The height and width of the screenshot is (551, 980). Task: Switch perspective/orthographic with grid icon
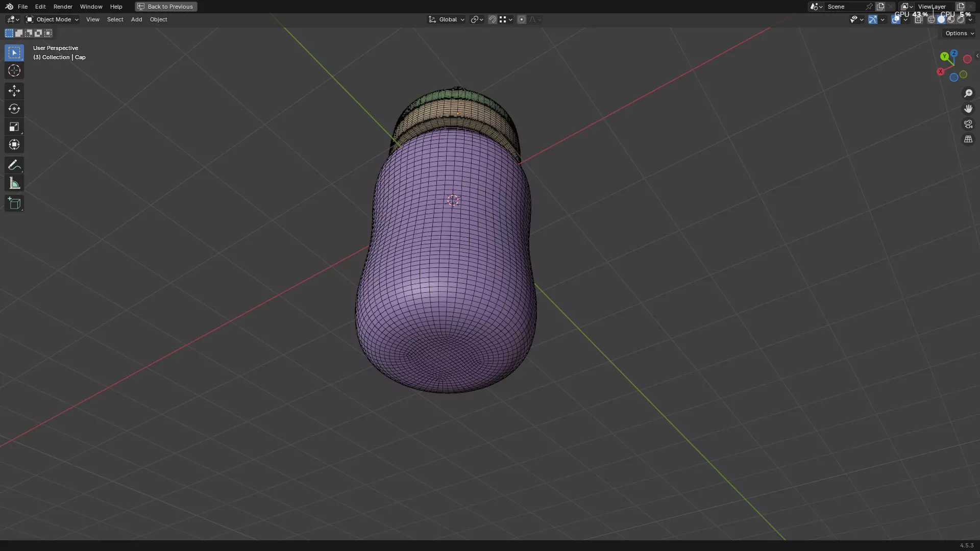[968, 139]
